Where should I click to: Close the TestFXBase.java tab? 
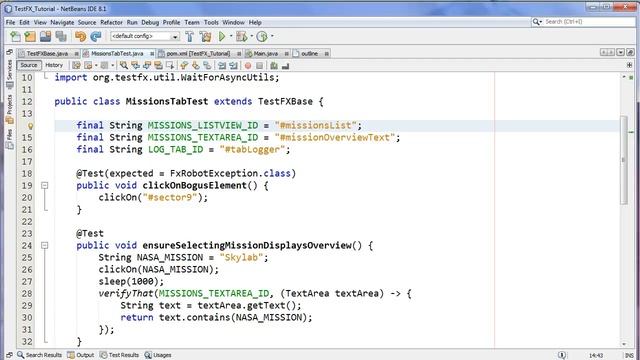(76, 54)
